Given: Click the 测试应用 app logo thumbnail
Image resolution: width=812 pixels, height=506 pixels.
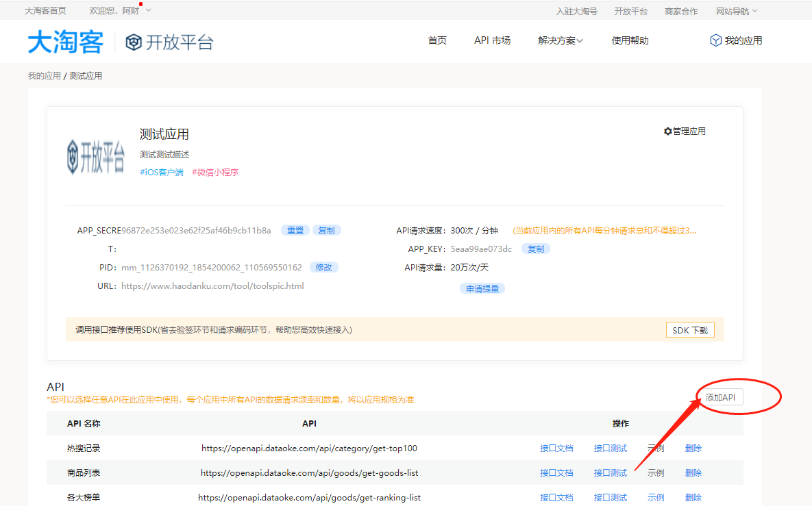Looking at the screenshot, I should pyautogui.click(x=96, y=156).
